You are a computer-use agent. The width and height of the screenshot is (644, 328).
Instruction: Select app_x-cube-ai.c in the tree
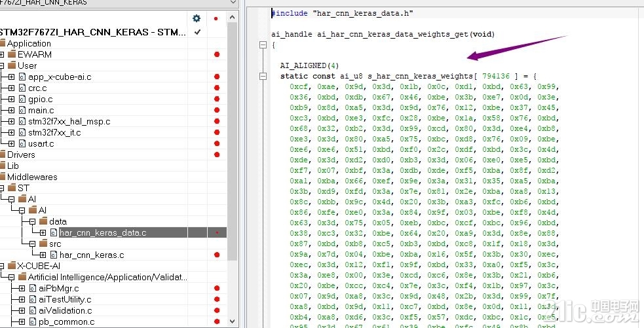coord(60,77)
